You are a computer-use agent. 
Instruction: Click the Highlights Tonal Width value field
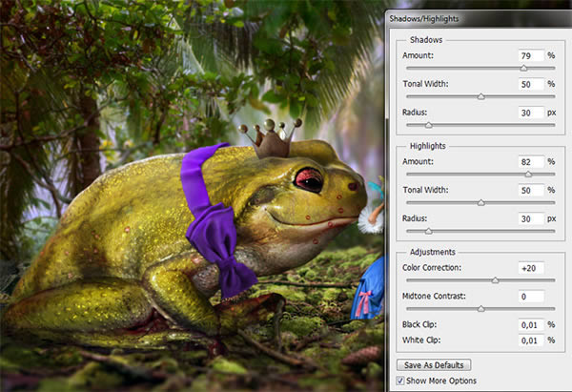click(531, 190)
